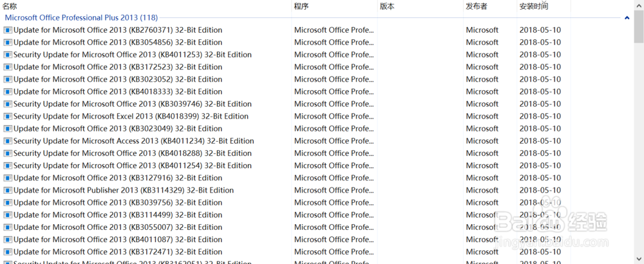This screenshot has height=264, width=644.
Task: Click the program cell in the KB3114329 row
Action: [x=334, y=190]
